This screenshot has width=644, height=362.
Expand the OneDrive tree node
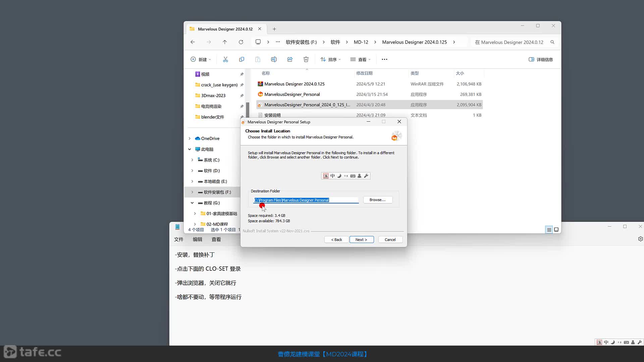tap(190, 138)
